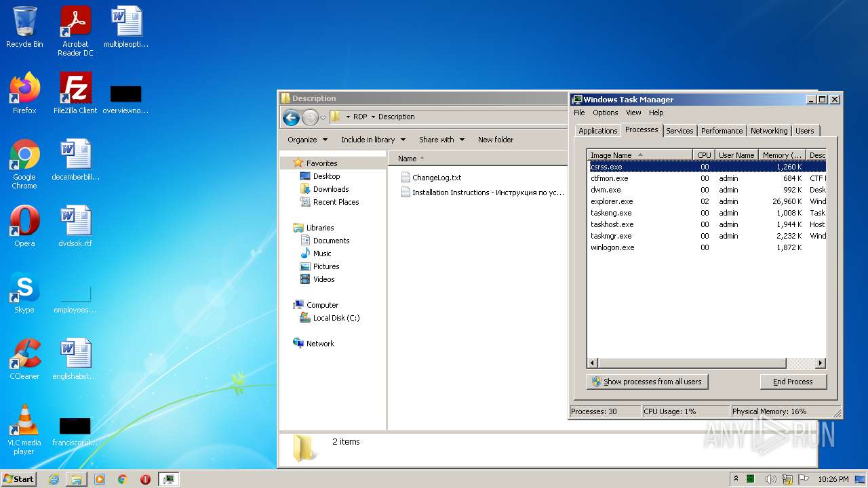
Task: Switch to the Users tab
Action: point(805,131)
